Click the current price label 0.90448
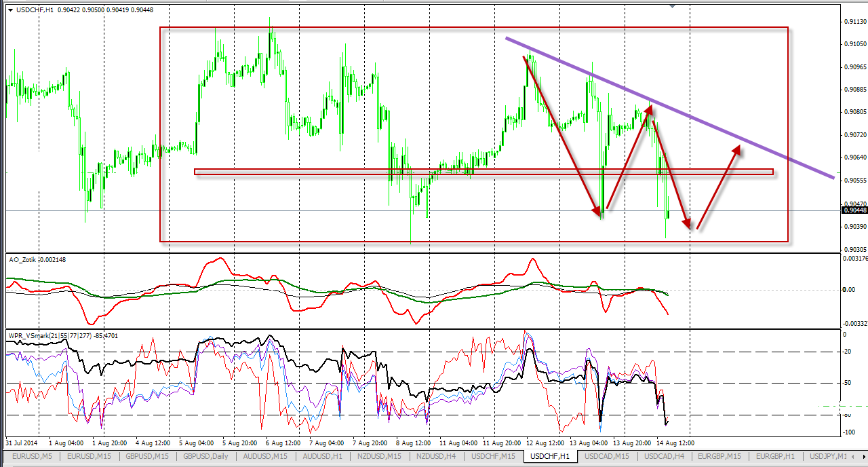The width and height of the screenshot is (868, 467). coord(853,210)
